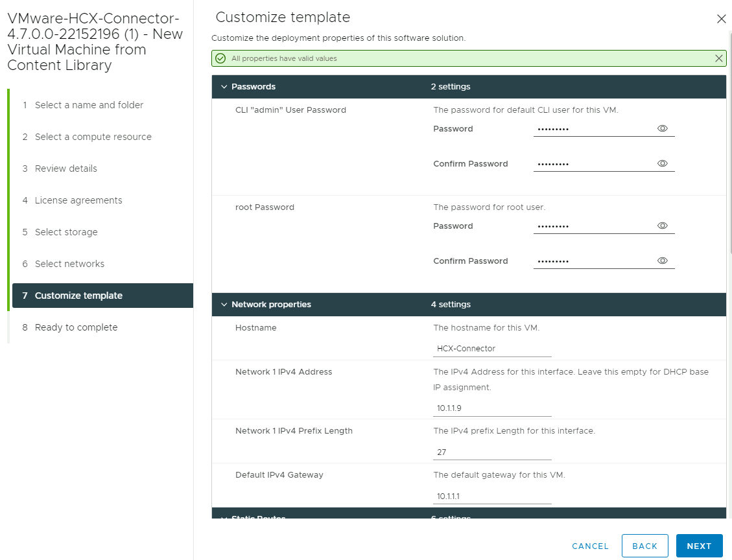The height and width of the screenshot is (560, 732).
Task: Show the CLI admin Confirm Password text
Action: click(x=662, y=163)
